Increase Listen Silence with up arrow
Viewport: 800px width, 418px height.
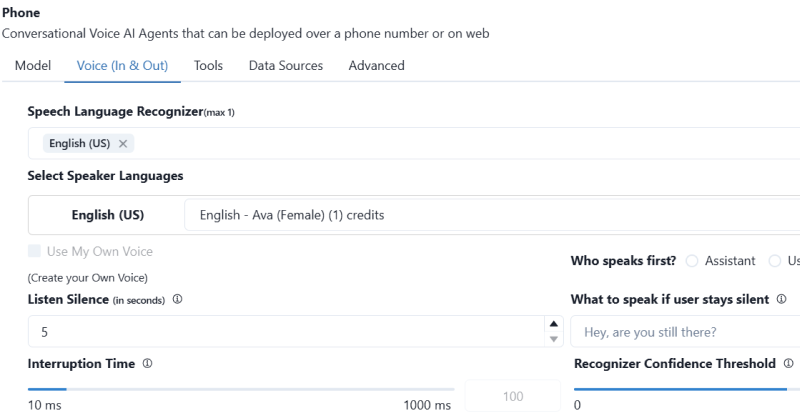tap(554, 324)
